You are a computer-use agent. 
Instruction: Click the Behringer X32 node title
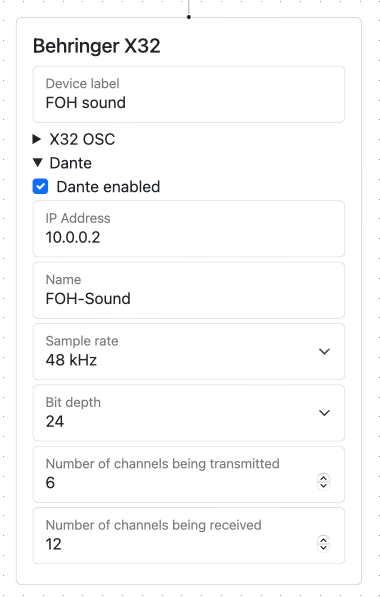pyautogui.click(x=97, y=46)
